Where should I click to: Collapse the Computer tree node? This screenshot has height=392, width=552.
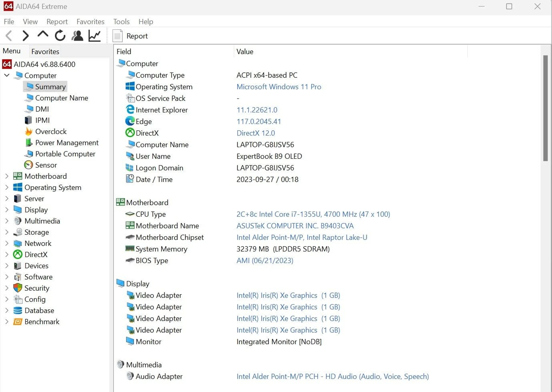(x=7, y=75)
